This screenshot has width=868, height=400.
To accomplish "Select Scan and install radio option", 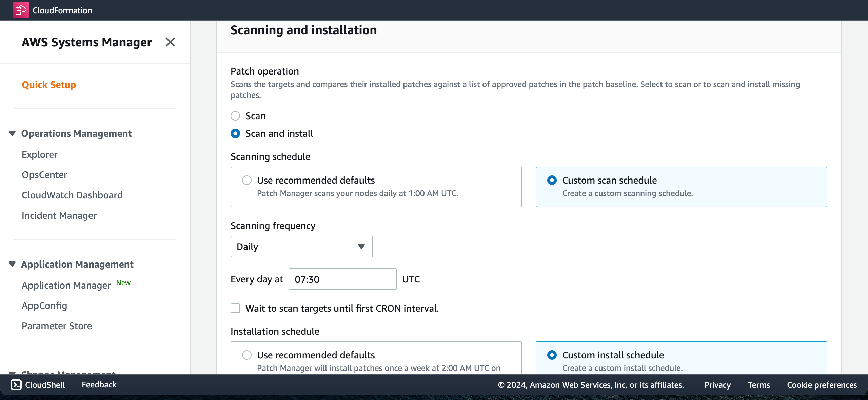I will coord(235,133).
